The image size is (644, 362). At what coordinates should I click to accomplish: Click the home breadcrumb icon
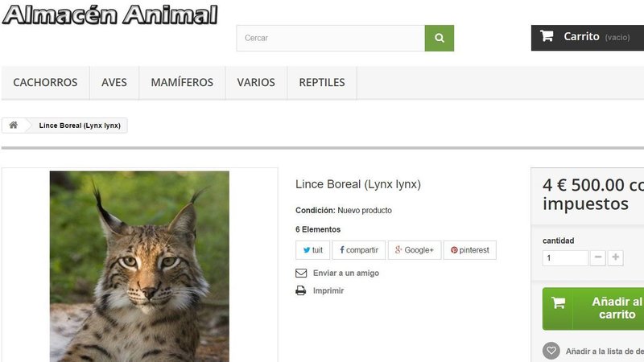click(x=14, y=125)
